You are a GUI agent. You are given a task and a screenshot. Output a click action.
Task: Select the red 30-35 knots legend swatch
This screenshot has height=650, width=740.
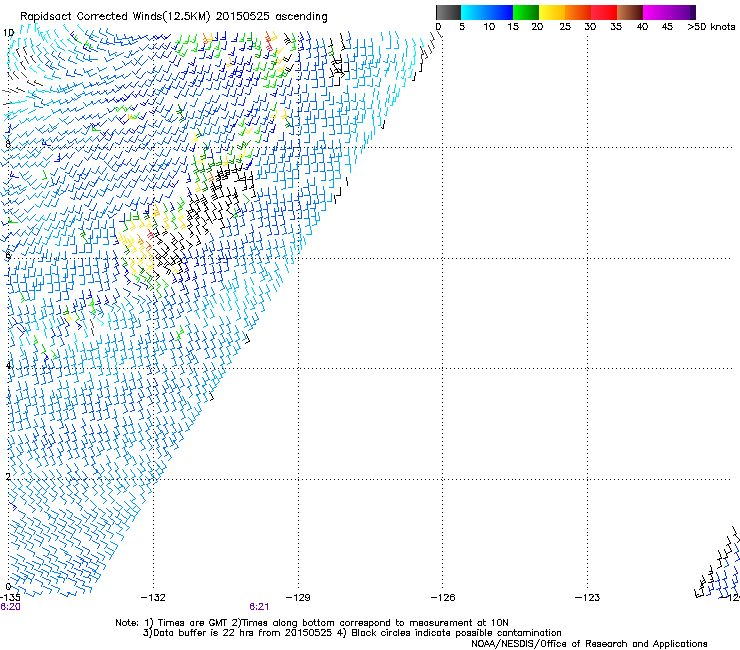(604, 12)
